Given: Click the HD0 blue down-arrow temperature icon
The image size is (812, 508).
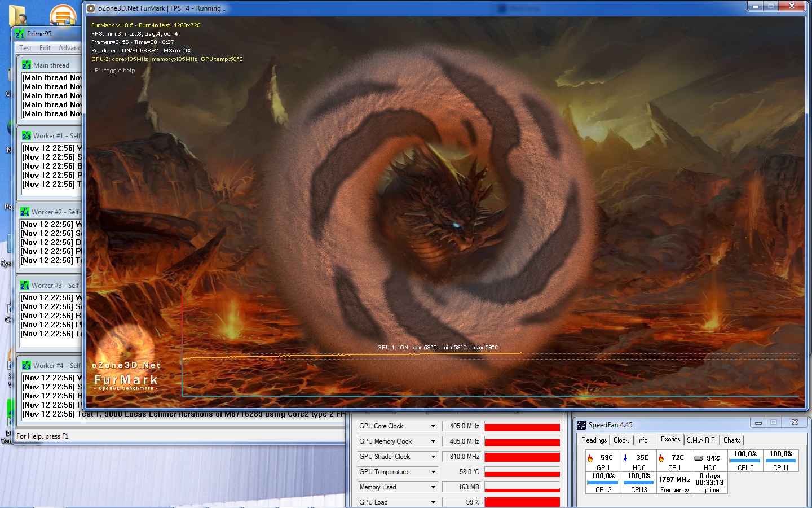Looking at the screenshot, I should (x=625, y=458).
